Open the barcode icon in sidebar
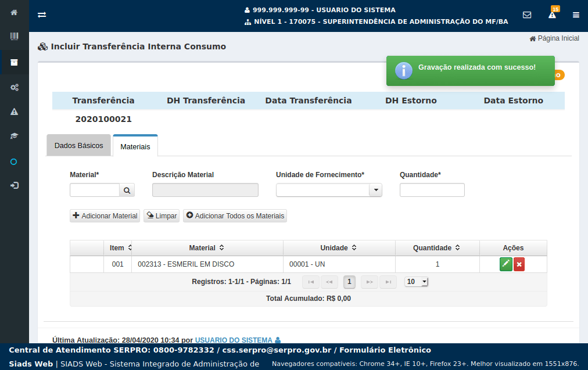Screen dimensions: 588x370 (x=14, y=36)
